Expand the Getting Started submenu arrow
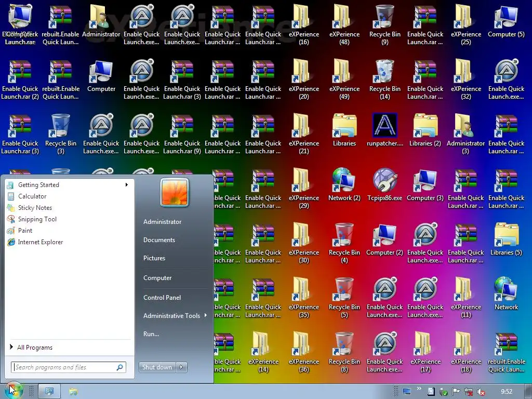 pyautogui.click(x=127, y=185)
